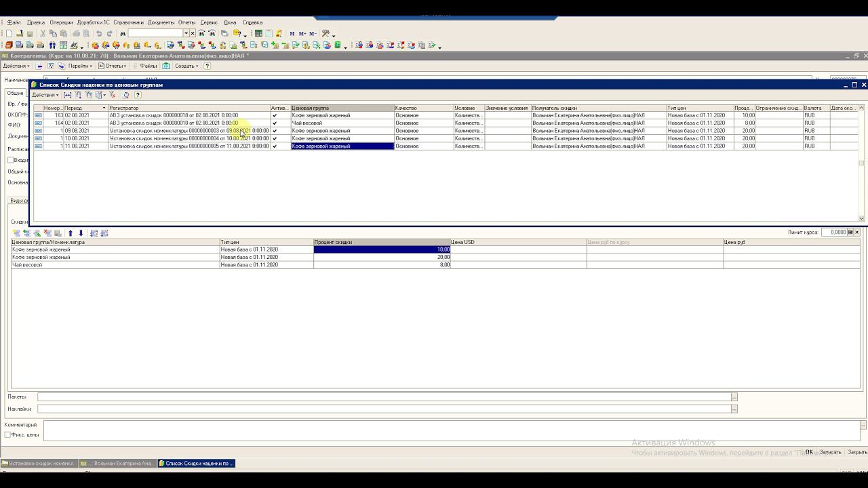The image size is (868, 488).
Task: Click the M+ memory add button
Action: click(302, 33)
